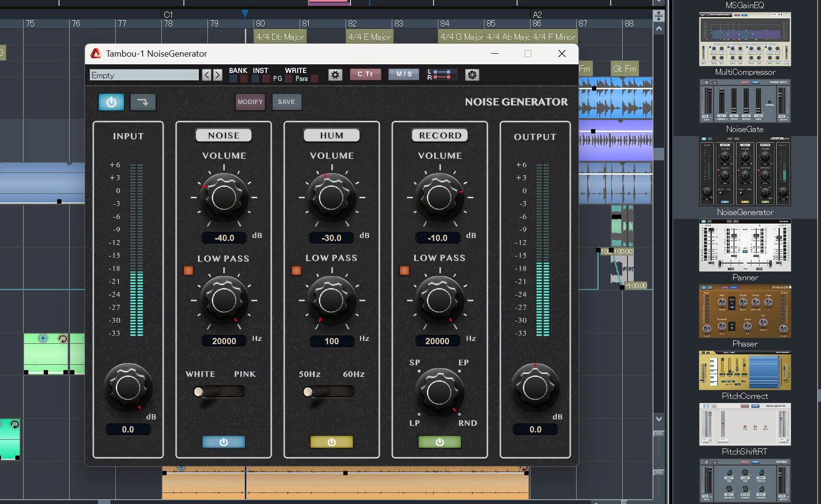Toggle the plugin main power button

coord(111,102)
